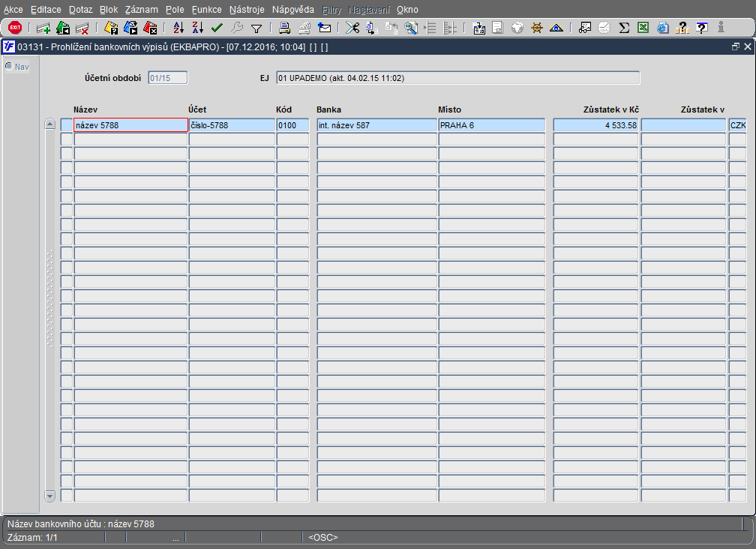
Task: Click the Název cell 'název 5788'
Action: point(130,125)
